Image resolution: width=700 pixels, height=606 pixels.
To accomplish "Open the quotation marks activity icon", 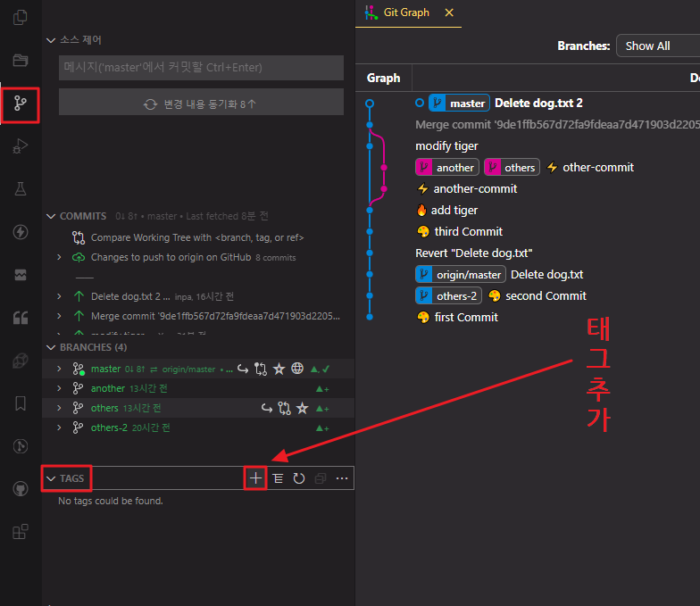I will point(20,318).
